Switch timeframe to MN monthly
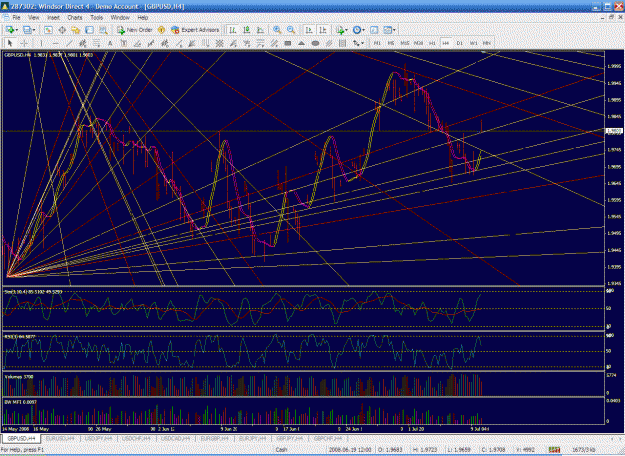Image resolution: width=625 pixels, height=456 pixels. pyautogui.click(x=487, y=43)
